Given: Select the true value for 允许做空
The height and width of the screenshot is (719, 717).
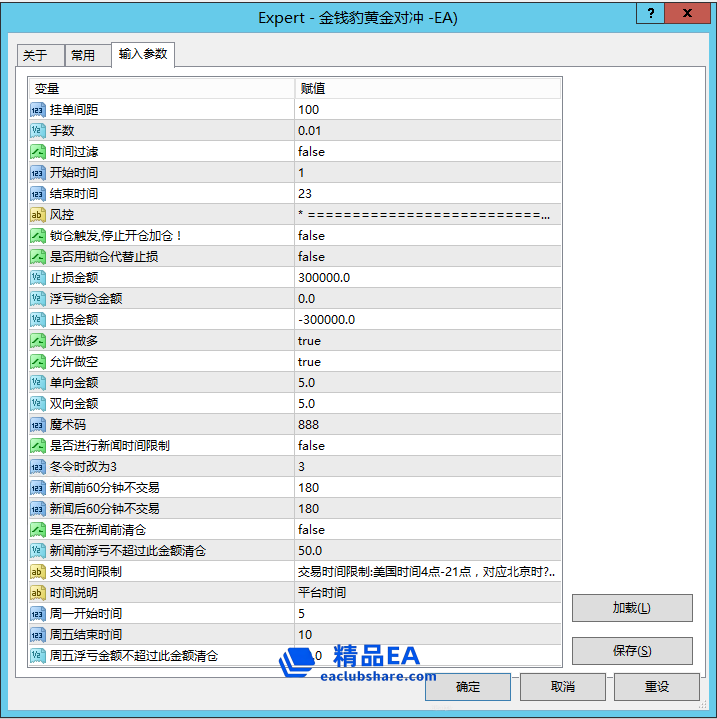Looking at the screenshot, I should (x=309, y=362).
